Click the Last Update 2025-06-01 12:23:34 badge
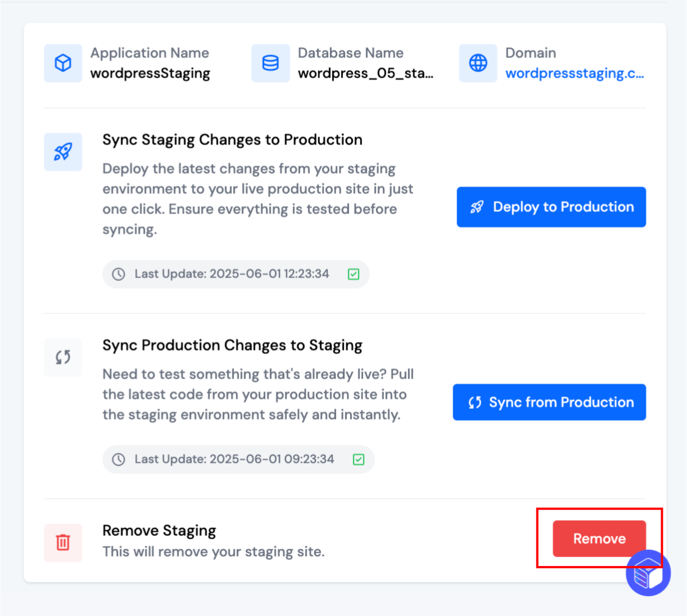The height and width of the screenshot is (616, 687). (236, 274)
